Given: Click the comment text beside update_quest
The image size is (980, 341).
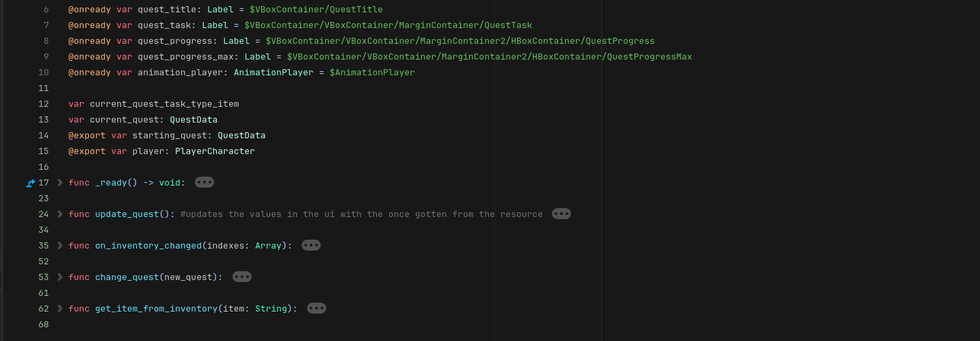Looking at the screenshot, I should coord(361,214).
